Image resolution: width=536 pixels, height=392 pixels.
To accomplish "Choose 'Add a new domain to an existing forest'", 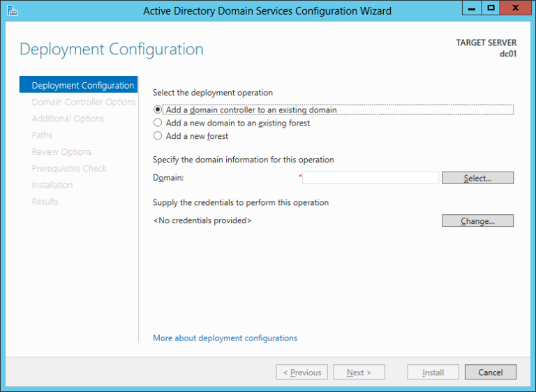I will point(158,123).
